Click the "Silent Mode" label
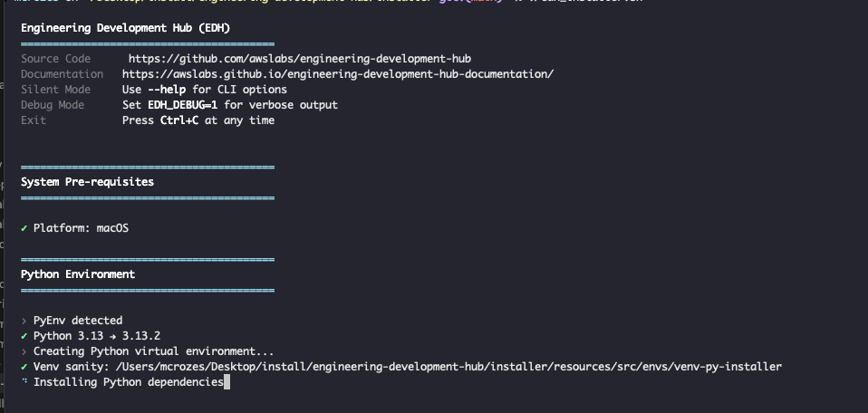Image resolution: width=868 pixels, height=413 pixels. 55,90
